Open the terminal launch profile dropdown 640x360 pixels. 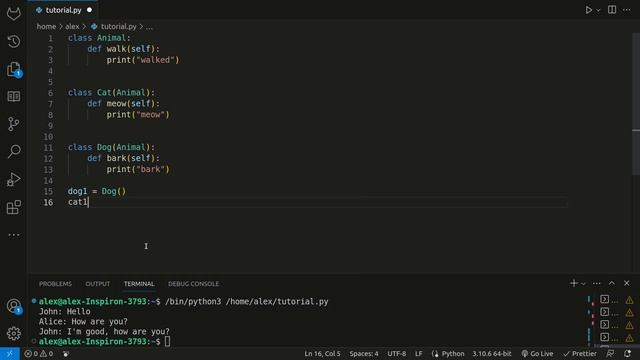coord(583,284)
